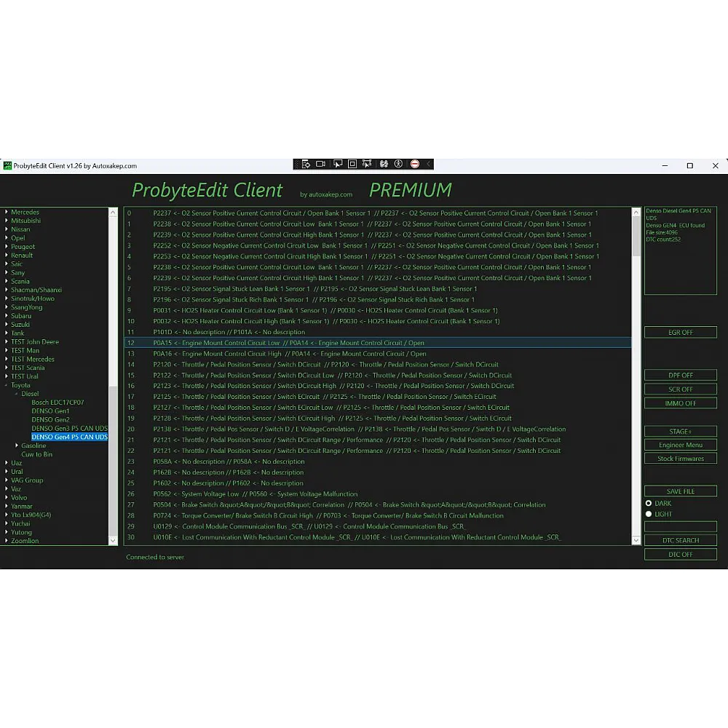Click the select-element cursor icon in toolbar
The height and width of the screenshot is (728, 728).
tap(336, 165)
